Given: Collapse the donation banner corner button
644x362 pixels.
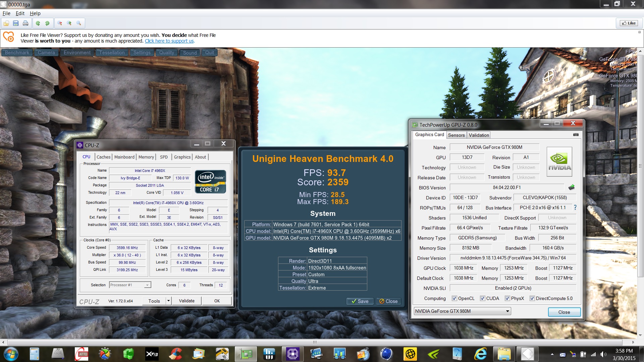Looking at the screenshot, I should [639, 32].
